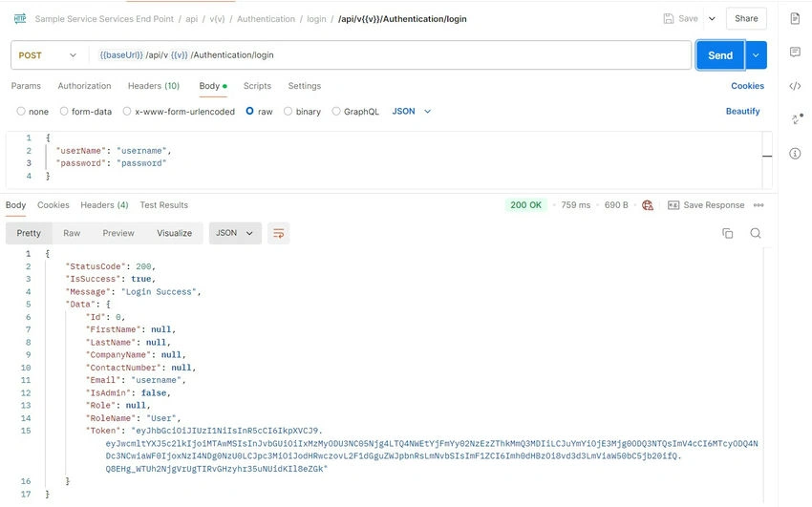
Task: Open the comments icon in right sidebar
Action: pyautogui.click(x=795, y=52)
